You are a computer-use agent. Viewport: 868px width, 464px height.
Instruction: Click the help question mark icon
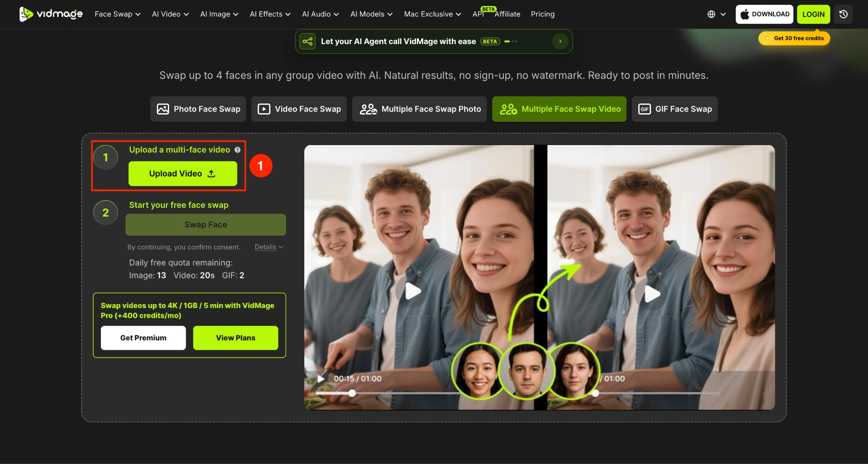(237, 150)
